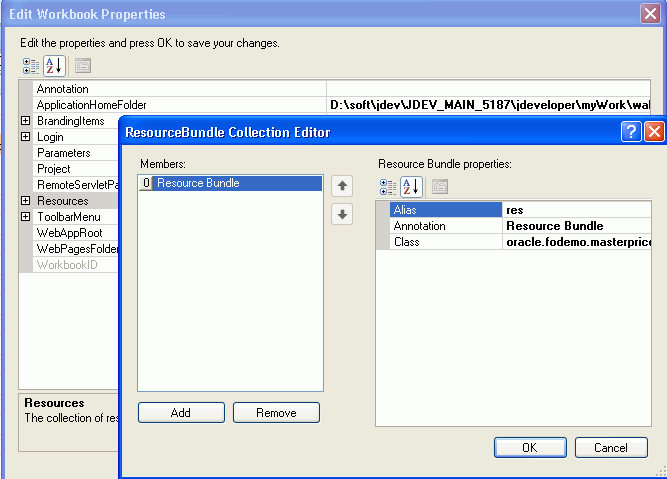Move selected member up with arrow button
The width and height of the screenshot is (667, 479).
point(342,186)
